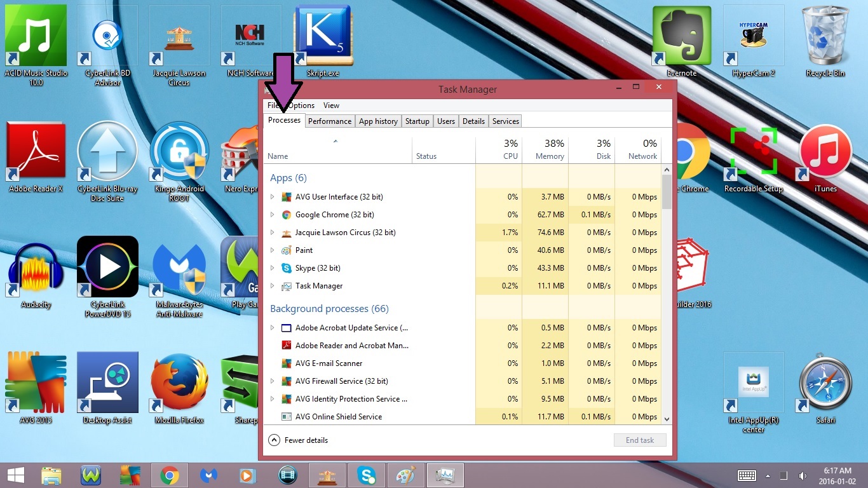Image resolution: width=868 pixels, height=488 pixels.
Task: Click Paint icon in taskbar
Action: click(x=405, y=475)
